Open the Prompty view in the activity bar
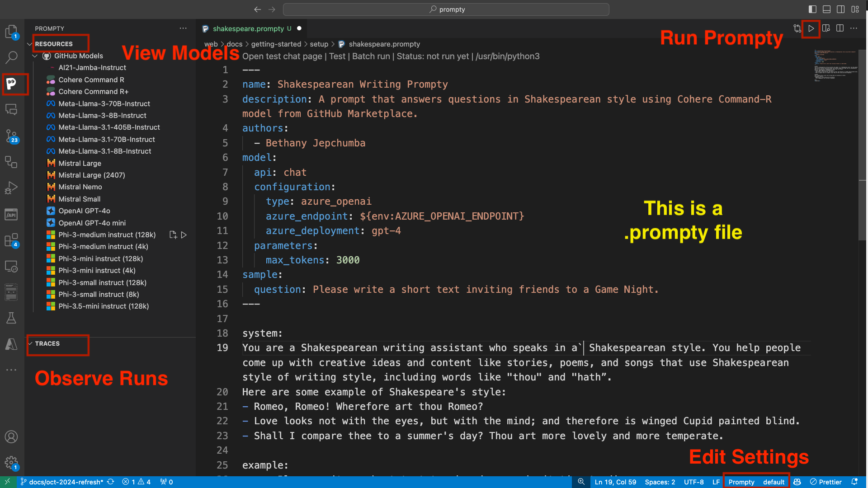 [12, 84]
